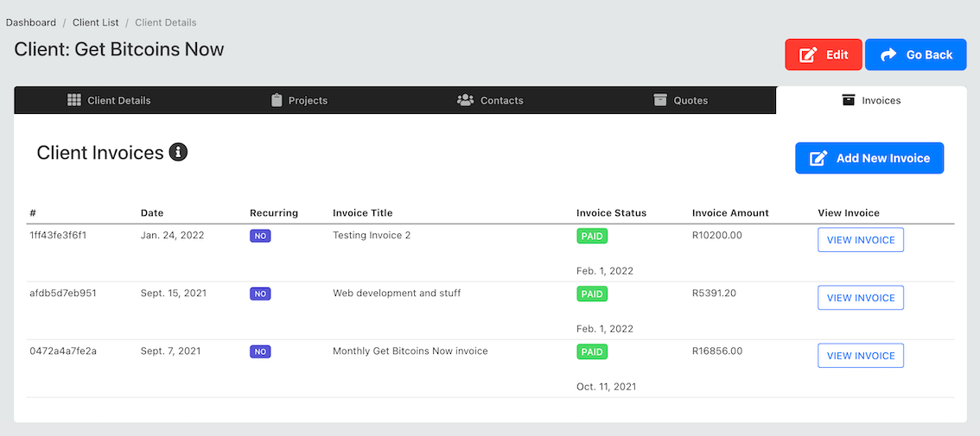This screenshot has height=436, width=980.
Task: Click the Client: Get Bitcoins Now heading
Action: [x=119, y=49]
